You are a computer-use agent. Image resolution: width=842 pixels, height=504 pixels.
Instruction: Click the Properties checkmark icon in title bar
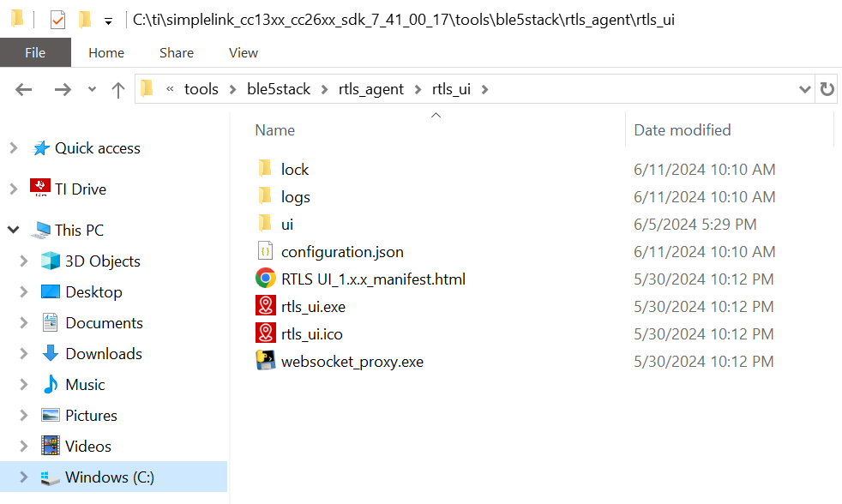tap(57, 21)
